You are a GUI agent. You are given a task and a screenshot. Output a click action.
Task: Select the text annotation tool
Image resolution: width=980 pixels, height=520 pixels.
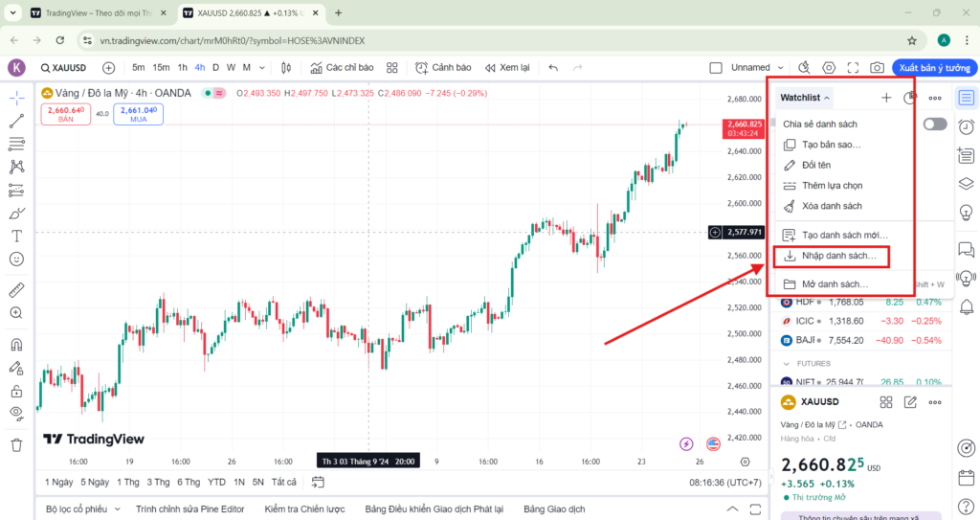pos(17,236)
